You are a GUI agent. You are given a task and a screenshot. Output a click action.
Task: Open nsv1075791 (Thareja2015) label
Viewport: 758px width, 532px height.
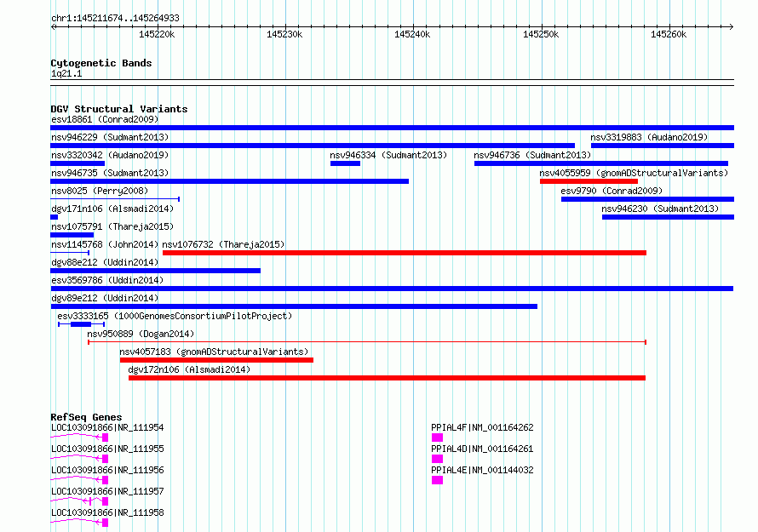point(112,226)
